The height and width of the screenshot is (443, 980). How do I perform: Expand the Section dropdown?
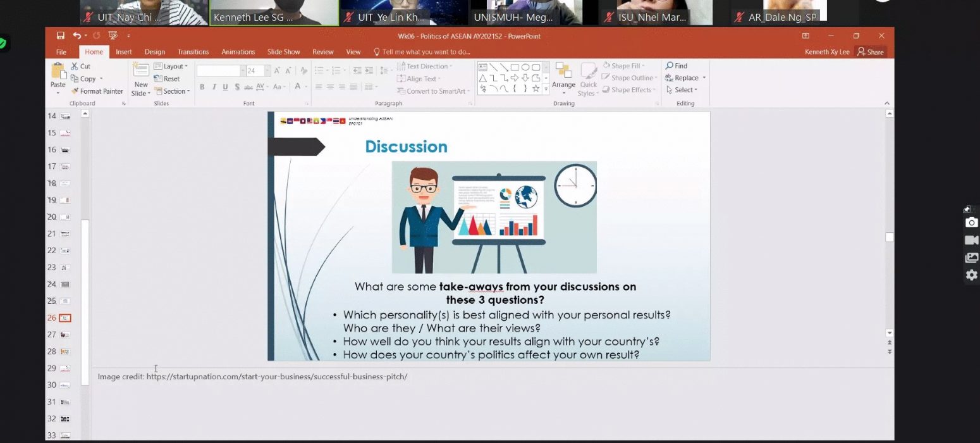pyautogui.click(x=171, y=91)
